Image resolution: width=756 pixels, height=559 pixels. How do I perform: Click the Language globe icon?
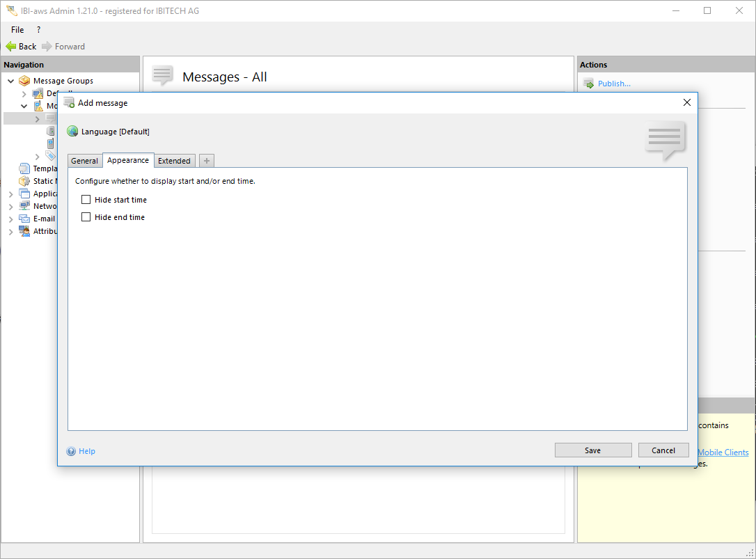point(72,132)
